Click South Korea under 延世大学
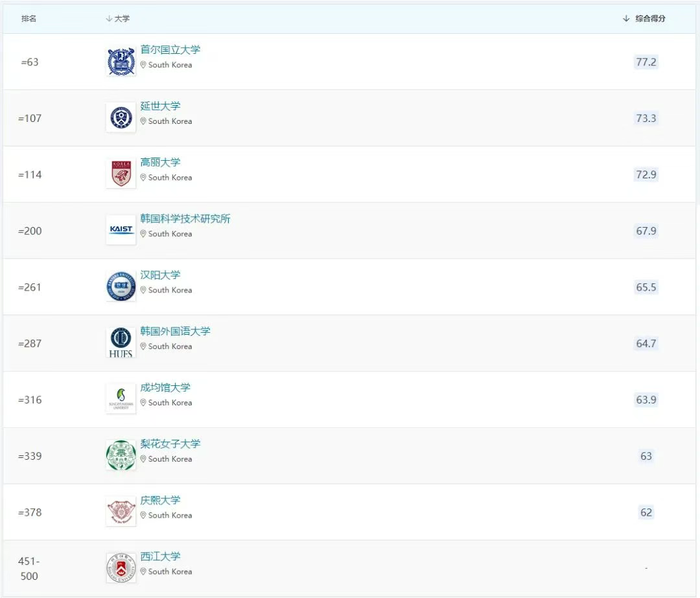This screenshot has width=700, height=598. click(x=170, y=121)
